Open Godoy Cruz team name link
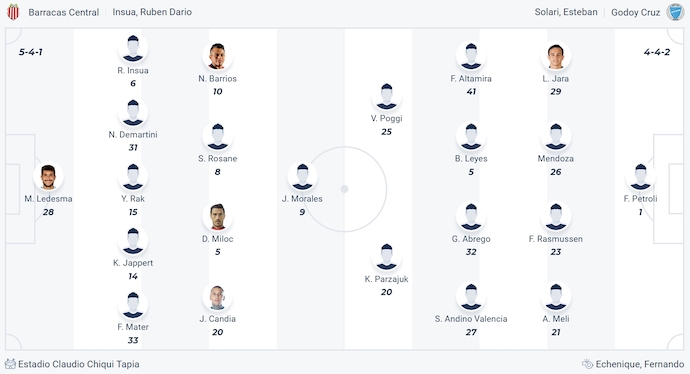 635,12
